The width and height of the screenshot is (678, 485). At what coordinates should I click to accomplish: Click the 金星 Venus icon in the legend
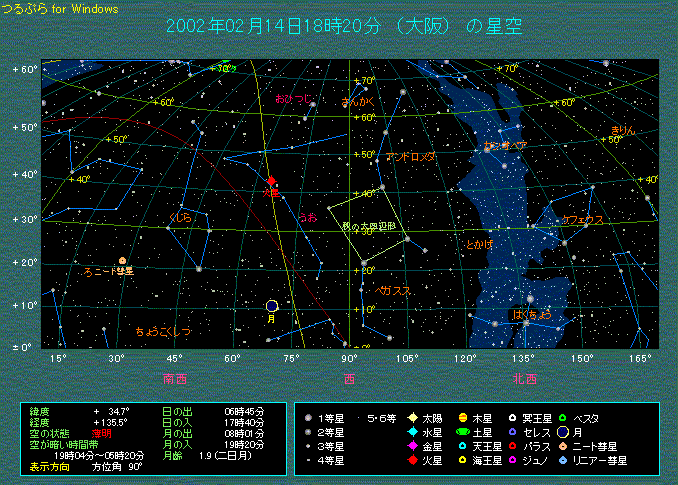tap(413, 446)
